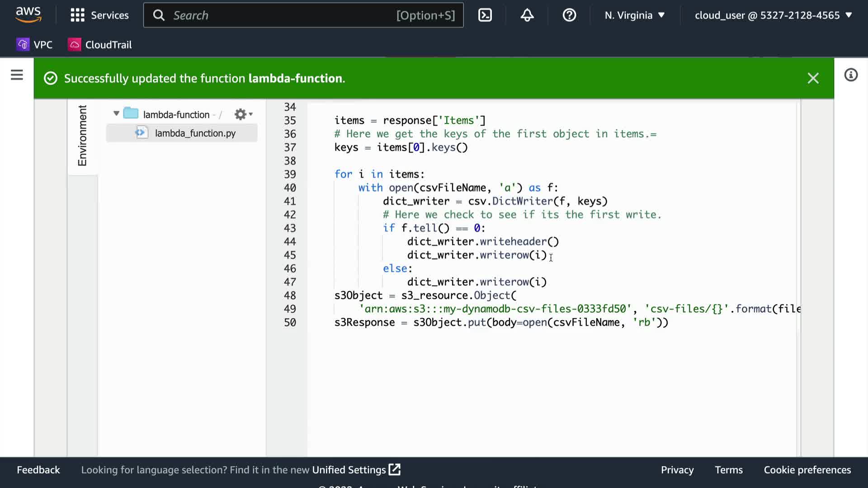Open the Unified Settings link
Image resolution: width=868 pixels, height=488 pixels.
point(356,470)
